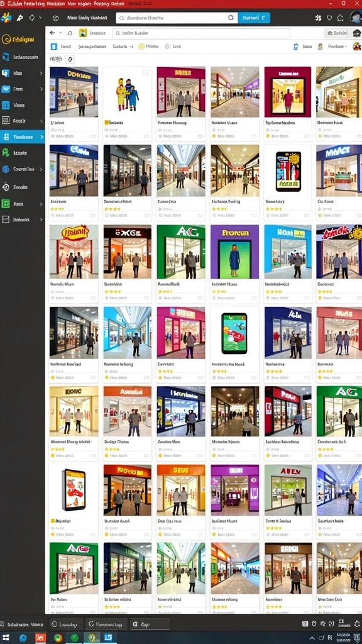Expand the chevron beside the green square sidebar item
The width and height of the screenshot is (362, 644).
coord(41,204)
